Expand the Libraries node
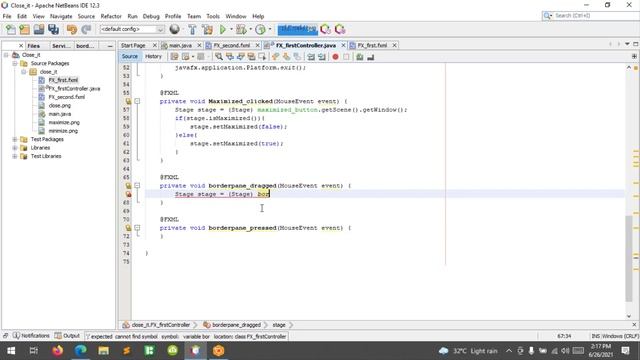The image size is (640, 360). [x=15, y=148]
